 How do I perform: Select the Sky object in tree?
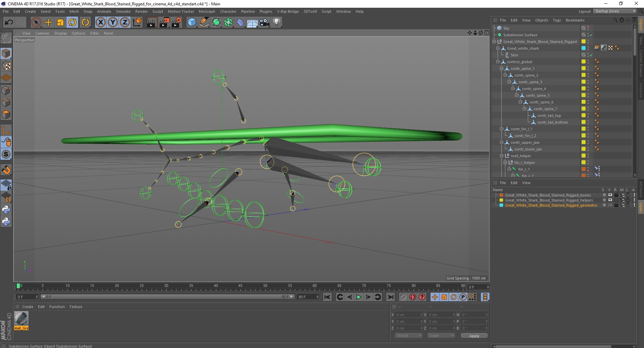tap(506, 28)
